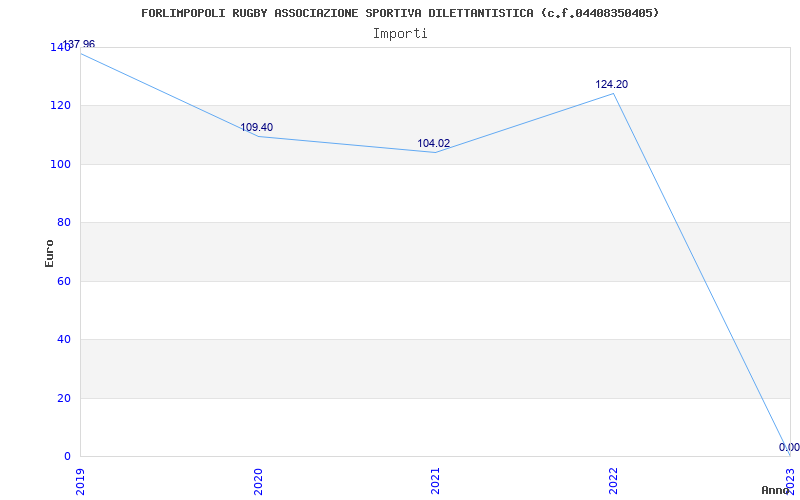This screenshot has width=800, height=500.
Task: Click the Importi subtitle
Action: tap(400, 34)
